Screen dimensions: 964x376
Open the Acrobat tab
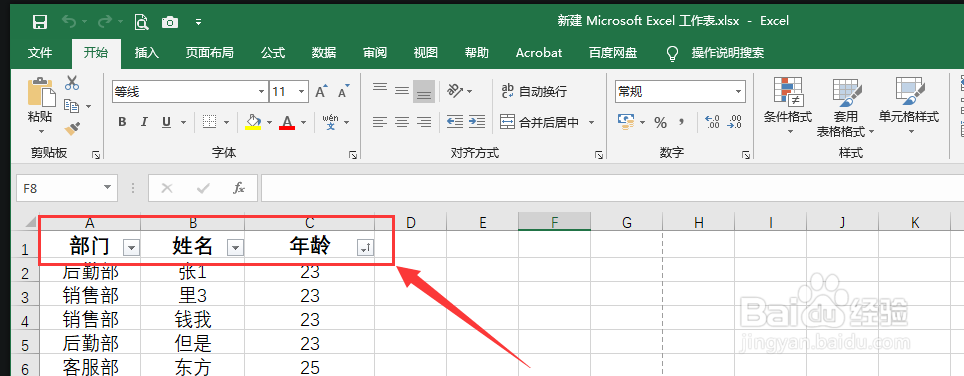click(539, 53)
